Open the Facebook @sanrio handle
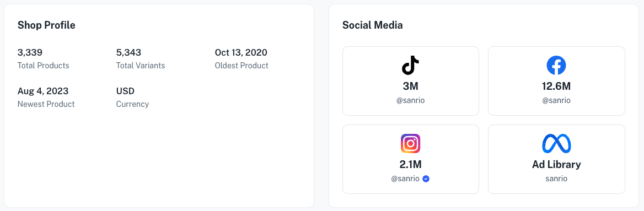Viewport: 644px width, 211px height. 556,101
